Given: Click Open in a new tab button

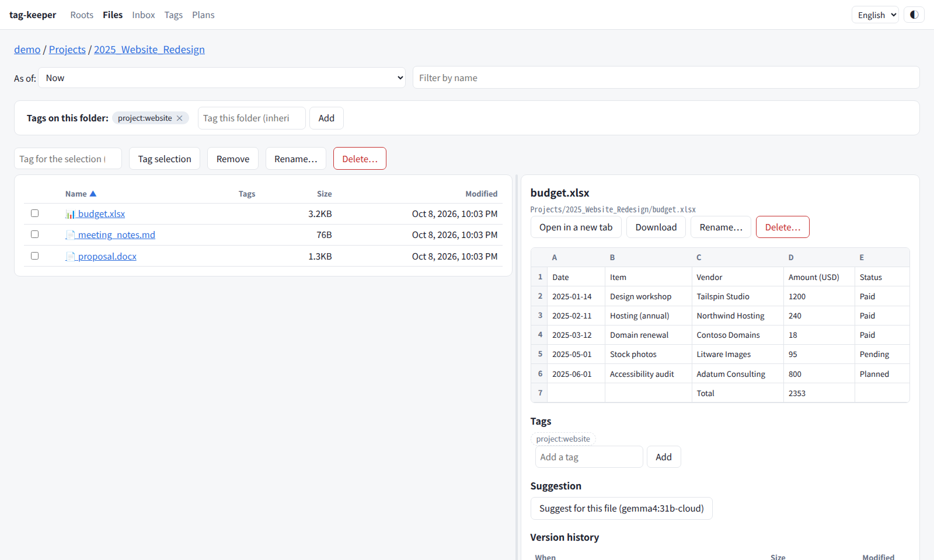Looking at the screenshot, I should pos(576,227).
